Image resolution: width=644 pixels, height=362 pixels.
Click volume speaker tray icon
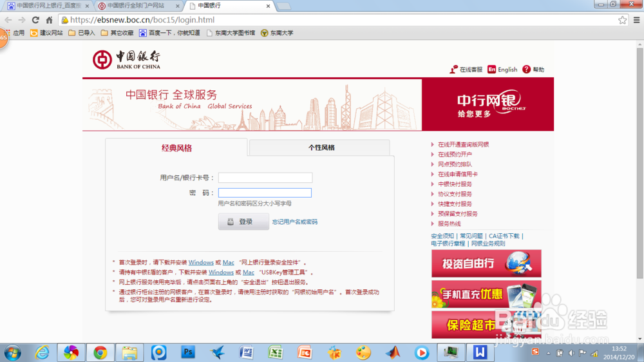click(571, 353)
